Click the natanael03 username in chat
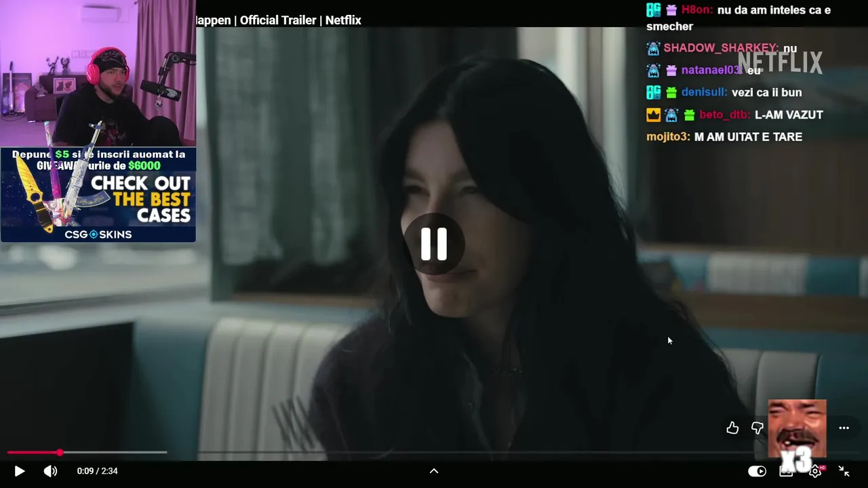 point(711,70)
